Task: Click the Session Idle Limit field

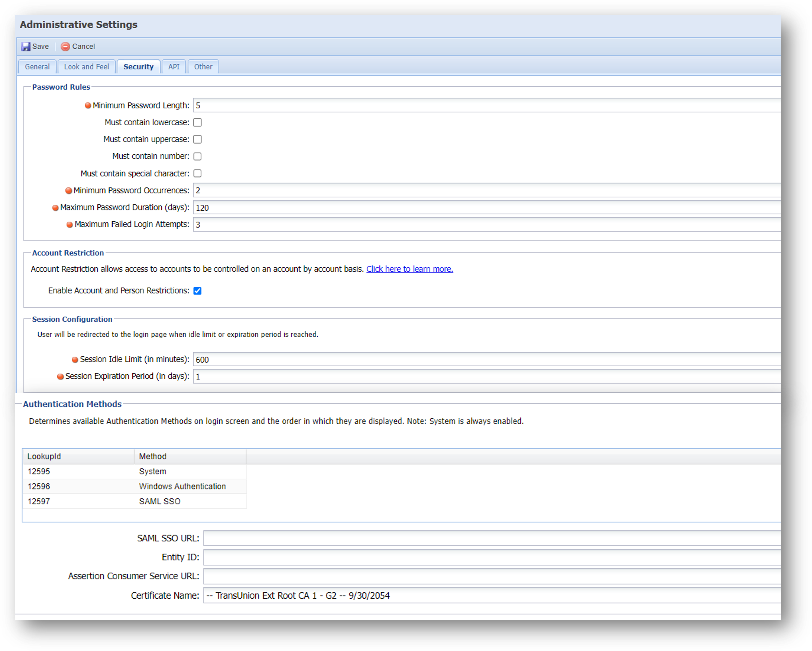Action: pyautogui.click(x=487, y=360)
